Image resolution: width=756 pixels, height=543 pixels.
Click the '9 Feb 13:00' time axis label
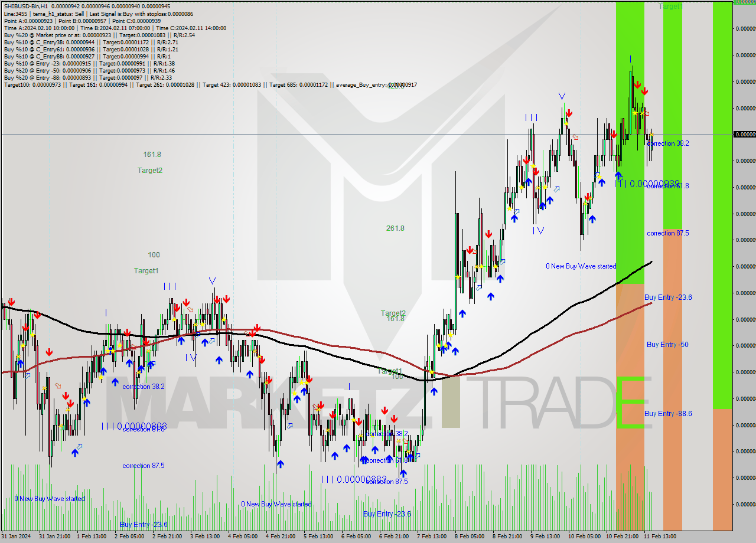coord(545,537)
